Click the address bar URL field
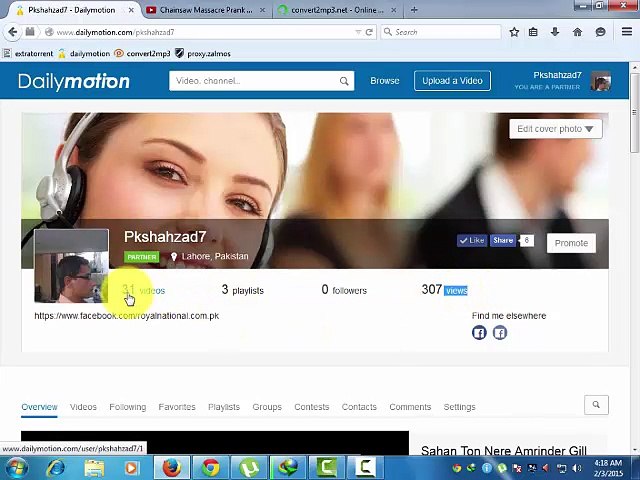Screen dimensions: 640x480 click(204, 32)
